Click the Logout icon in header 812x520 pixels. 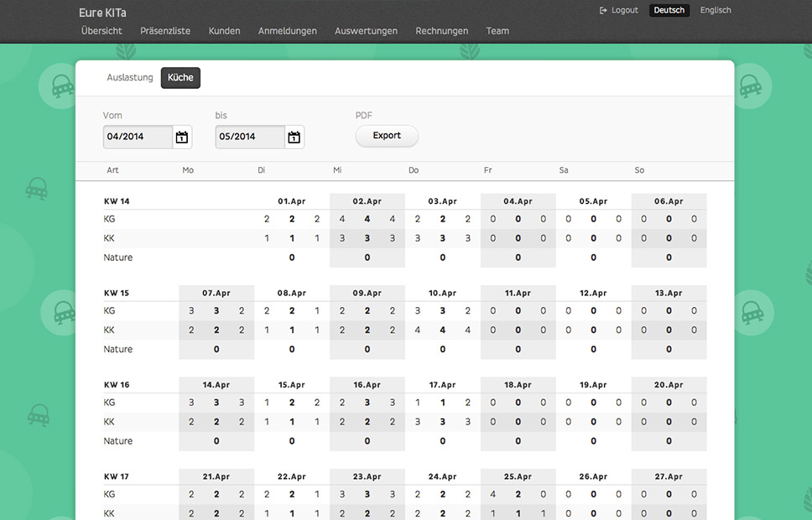603,11
